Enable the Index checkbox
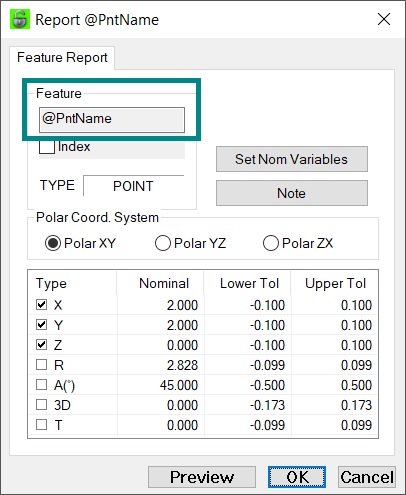406x495 pixels. (47, 147)
